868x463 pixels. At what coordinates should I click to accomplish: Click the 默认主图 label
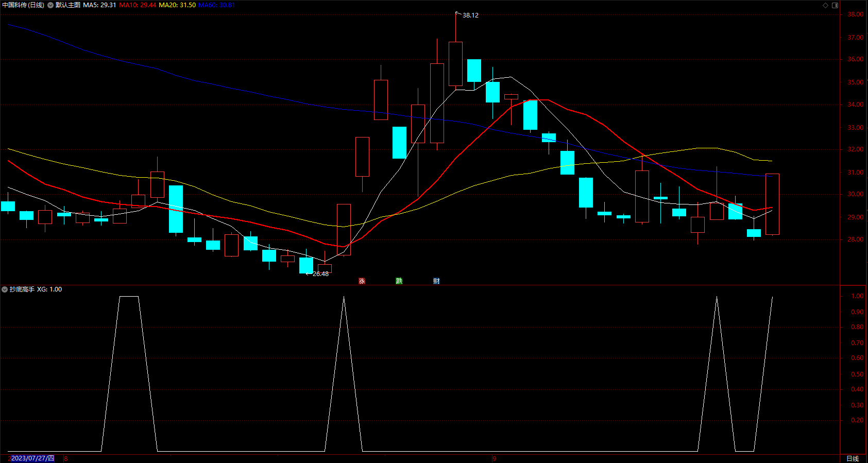click(x=68, y=5)
